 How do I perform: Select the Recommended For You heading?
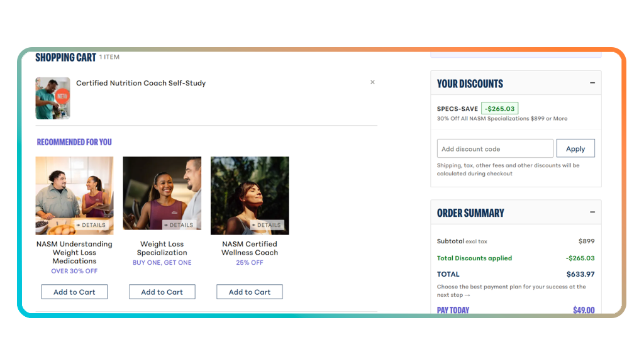[74, 142]
